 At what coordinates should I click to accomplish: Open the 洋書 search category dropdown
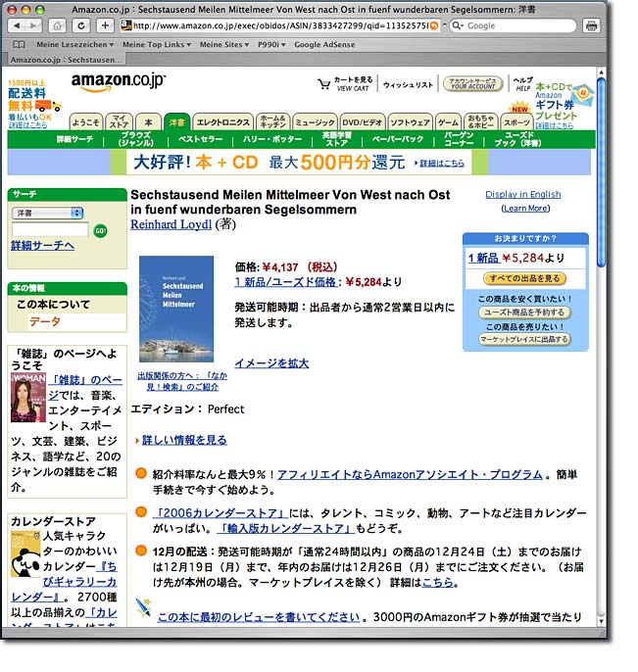48,213
